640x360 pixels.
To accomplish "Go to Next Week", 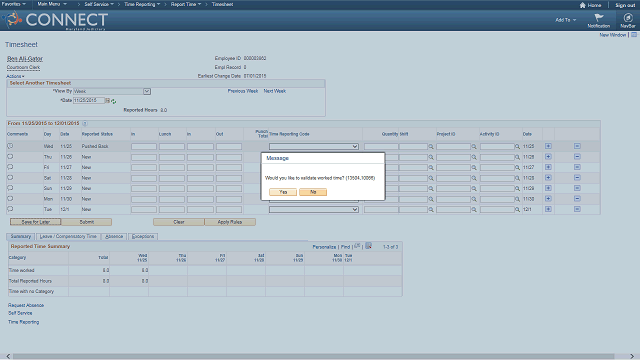I will click(275, 91).
